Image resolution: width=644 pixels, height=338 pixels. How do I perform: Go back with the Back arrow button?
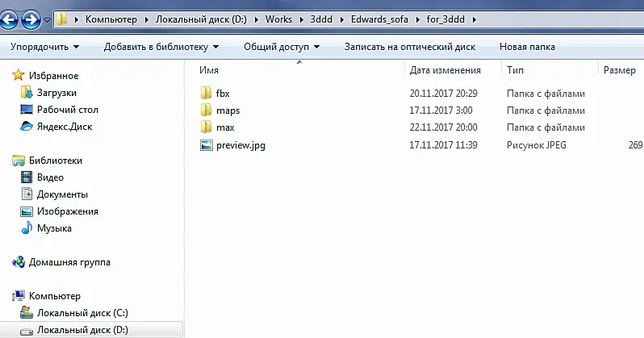tap(9, 19)
